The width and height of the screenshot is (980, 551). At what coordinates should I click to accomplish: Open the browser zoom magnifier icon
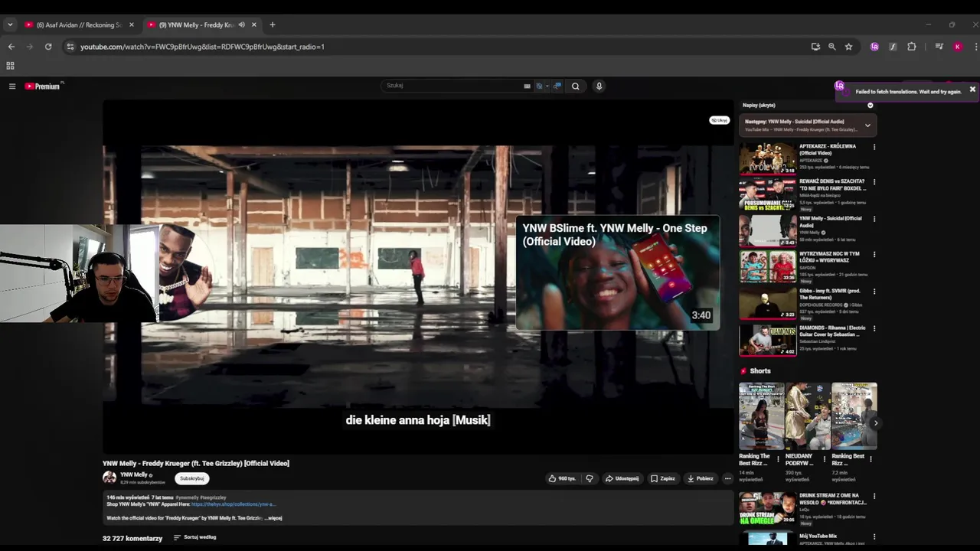(x=832, y=47)
